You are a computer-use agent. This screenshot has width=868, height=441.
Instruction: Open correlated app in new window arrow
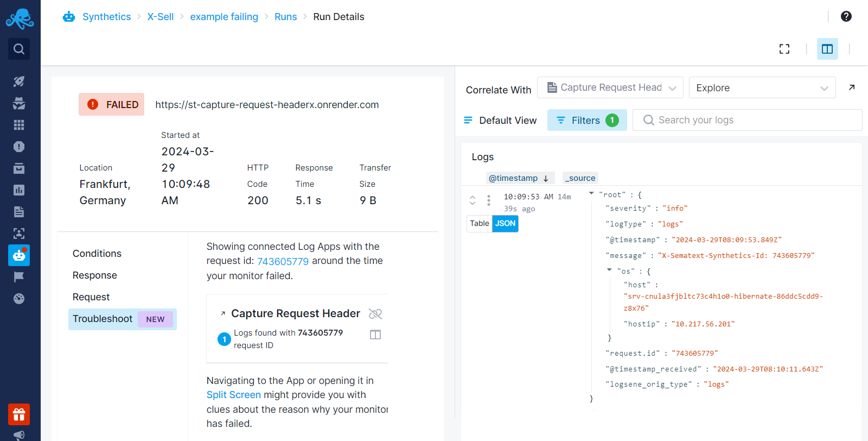coord(852,87)
